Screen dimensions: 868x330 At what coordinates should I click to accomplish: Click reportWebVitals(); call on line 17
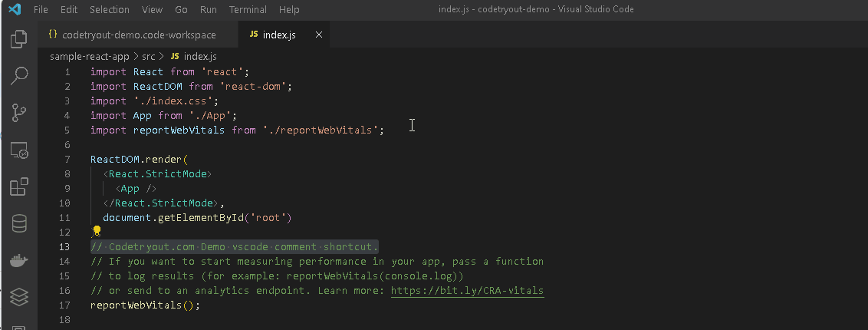click(145, 305)
